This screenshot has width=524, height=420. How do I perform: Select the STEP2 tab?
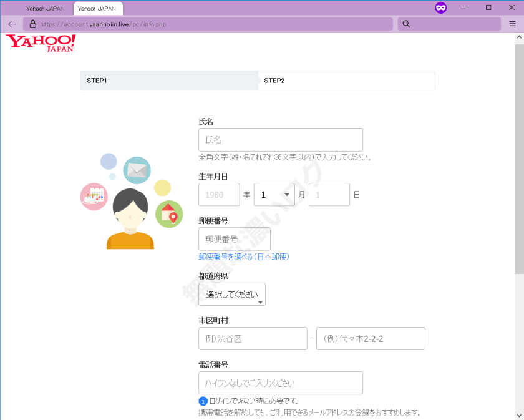coord(346,80)
